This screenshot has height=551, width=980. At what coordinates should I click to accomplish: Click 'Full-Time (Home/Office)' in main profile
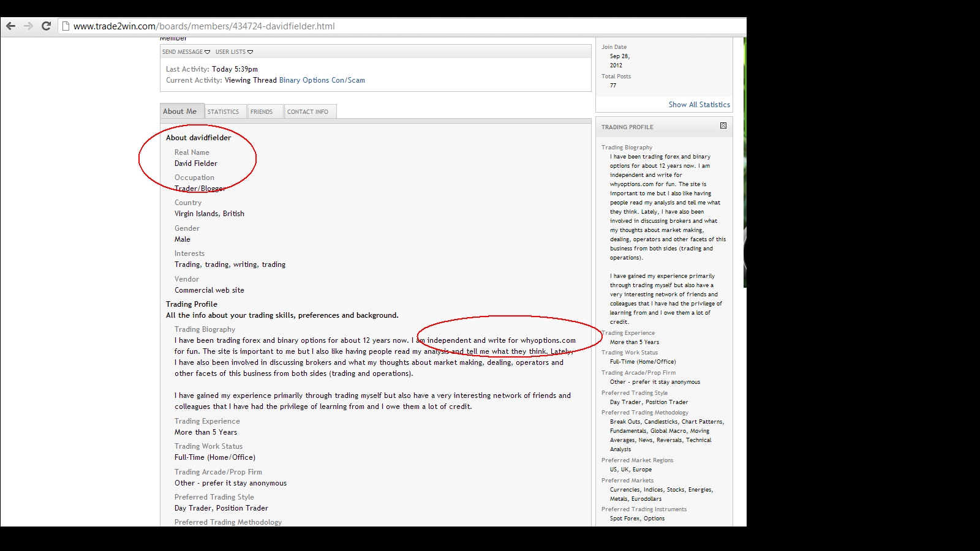click(x=215, y=457)
